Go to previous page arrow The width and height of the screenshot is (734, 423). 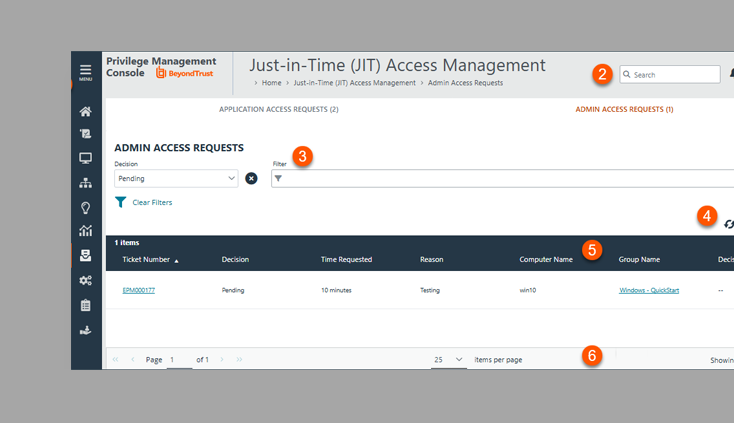coord(133,359)
